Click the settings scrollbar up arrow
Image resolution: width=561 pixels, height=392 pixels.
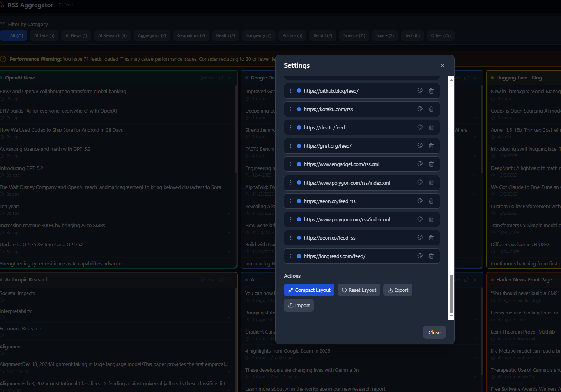coord(451,80)
